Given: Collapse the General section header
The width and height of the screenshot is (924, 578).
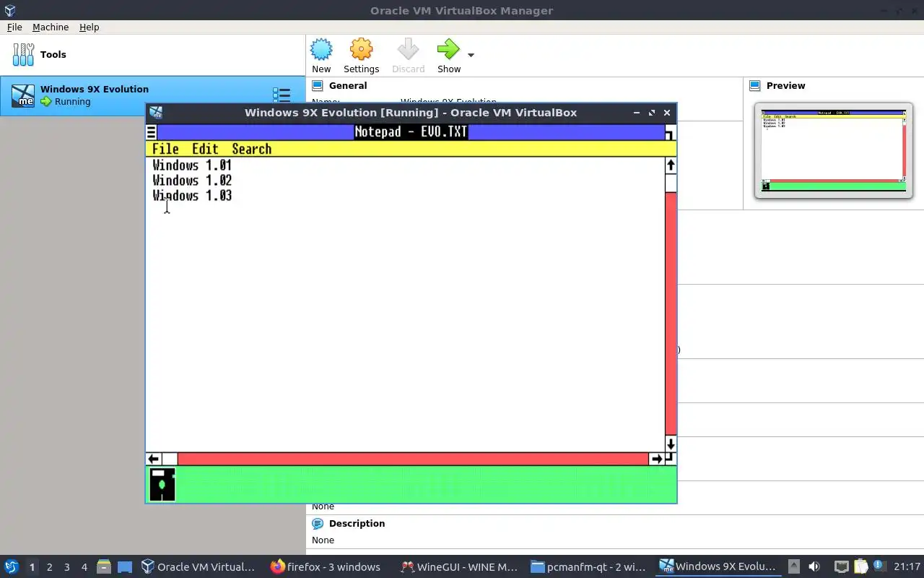Looking at the screenshot, I should click(x=348, y=85).
